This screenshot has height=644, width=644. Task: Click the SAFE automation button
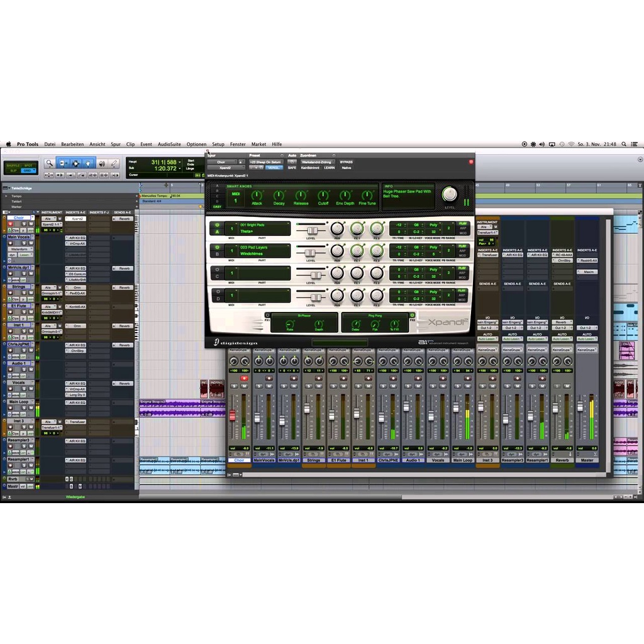click(292, 168)
